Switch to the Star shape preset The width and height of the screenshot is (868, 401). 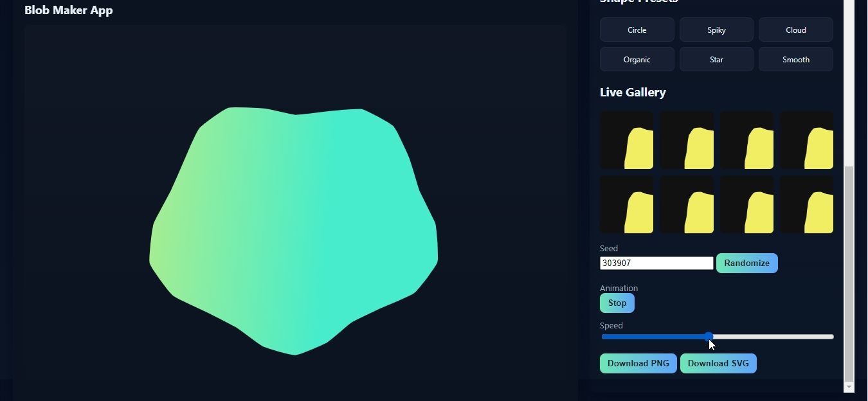pos(716,59)
